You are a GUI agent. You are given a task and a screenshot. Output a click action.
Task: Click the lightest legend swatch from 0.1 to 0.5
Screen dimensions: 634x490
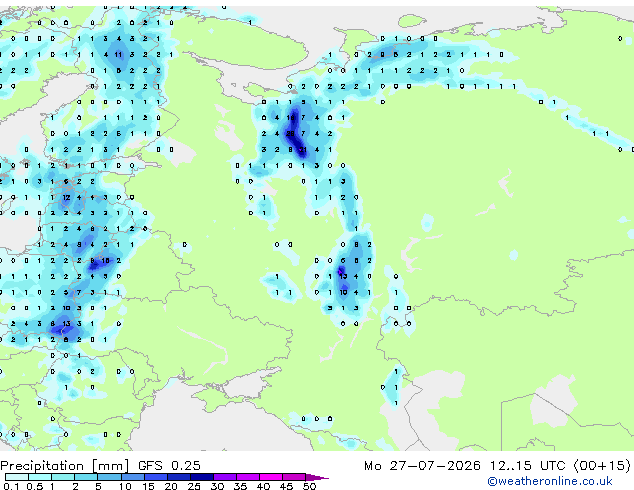click(17, 477)
